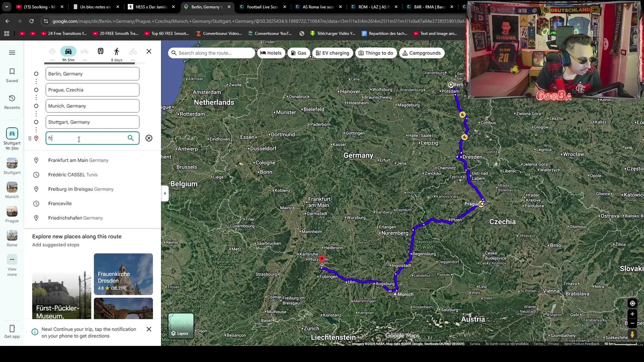Click the red Stuttgart destination marker

(x=322, y=260)
